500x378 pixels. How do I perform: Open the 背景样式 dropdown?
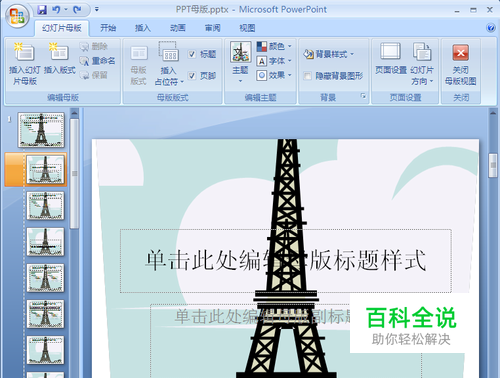tap(329, 54)
